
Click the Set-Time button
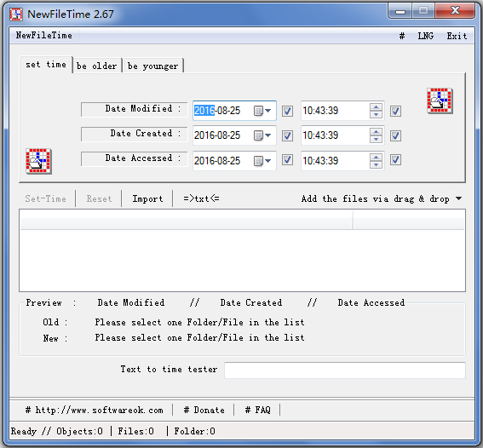click(x=46, y=198)
